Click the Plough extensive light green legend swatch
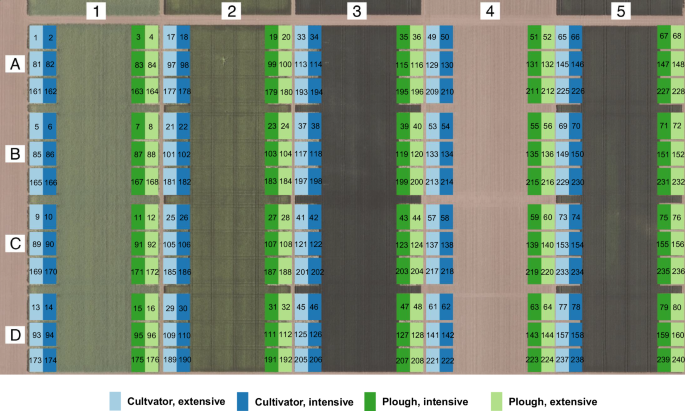 tap(497, 401)
